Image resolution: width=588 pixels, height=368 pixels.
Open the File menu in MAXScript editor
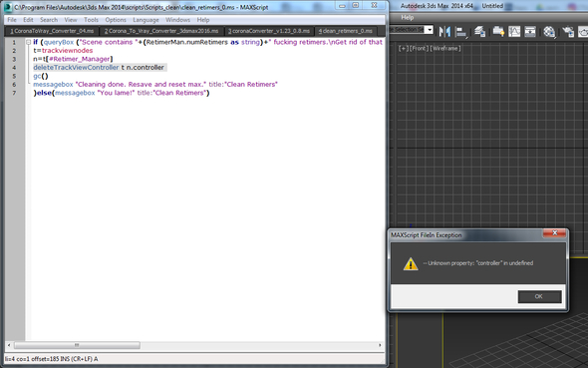click(12, 20)
